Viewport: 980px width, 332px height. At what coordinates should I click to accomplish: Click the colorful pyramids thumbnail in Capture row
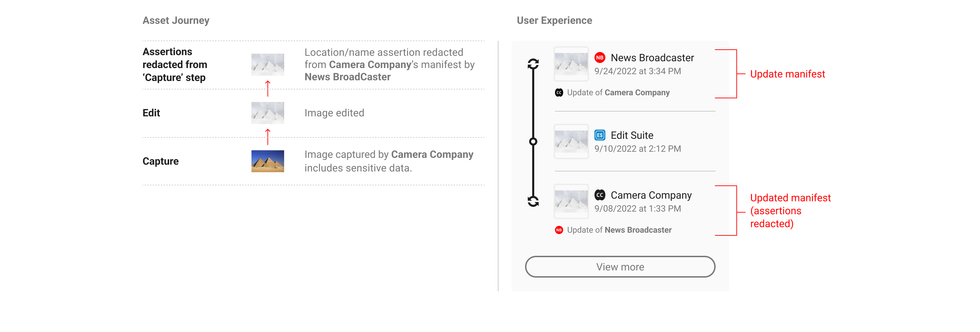(x=267, y=161)
